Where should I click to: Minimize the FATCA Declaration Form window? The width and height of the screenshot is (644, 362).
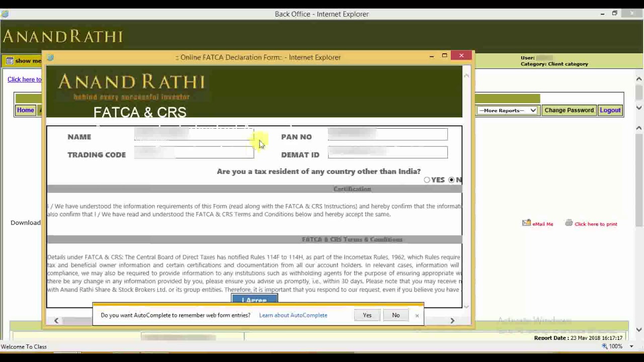click(431, 56)
